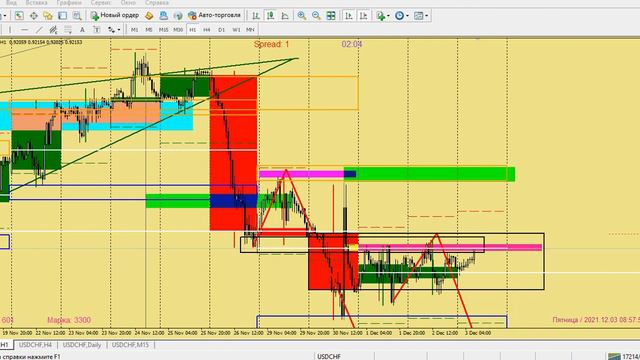Switch to M30 timeframe

point(178,30)
